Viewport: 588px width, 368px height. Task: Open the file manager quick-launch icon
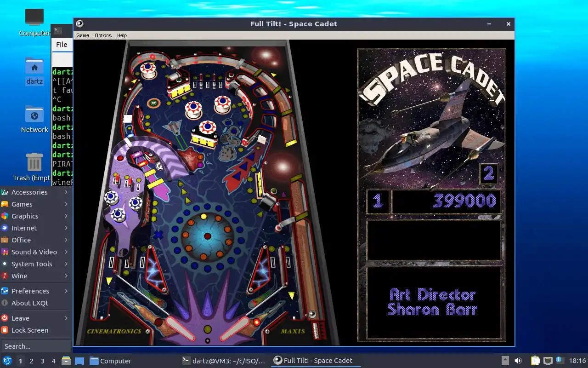(x=66, y=361)
